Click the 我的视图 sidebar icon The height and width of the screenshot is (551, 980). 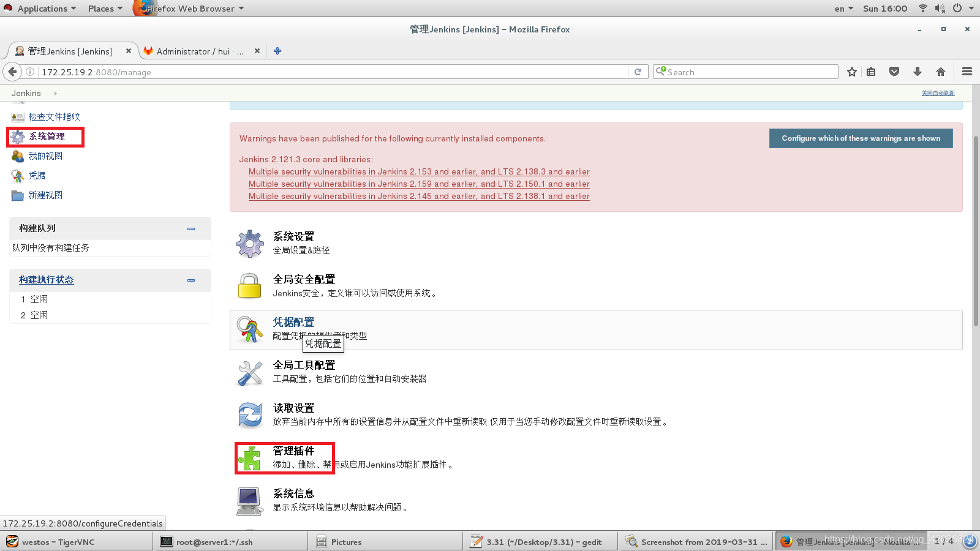18,156
